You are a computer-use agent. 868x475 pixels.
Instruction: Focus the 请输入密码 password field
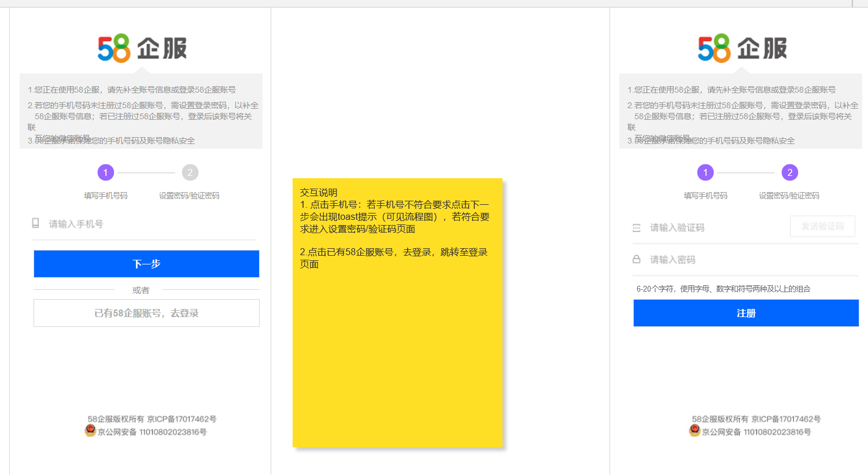(x=745, y=260)
